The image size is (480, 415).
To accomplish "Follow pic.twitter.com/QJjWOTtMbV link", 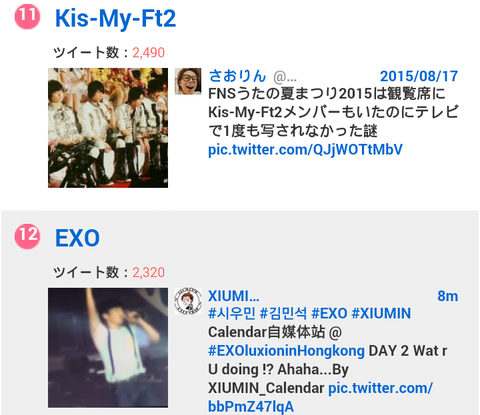I will click(305, 150).
